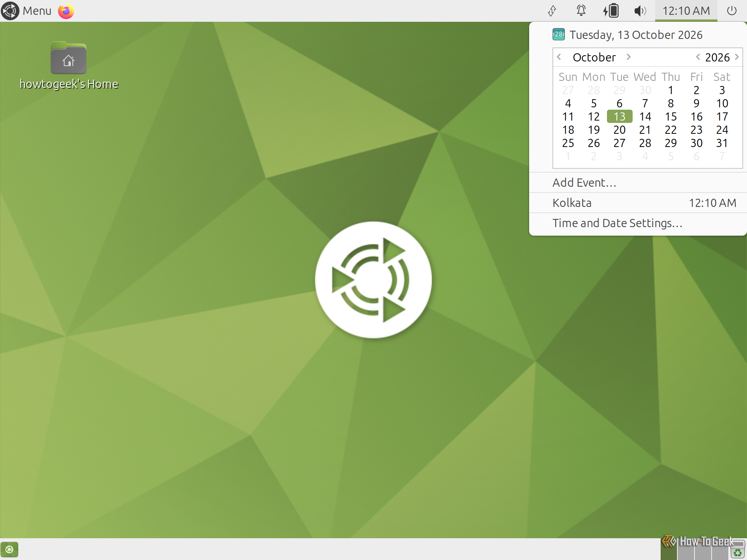Image resolution: width=747 pixels, height=560 pixels.
Task: Open the Trash icon in bottom panel
Action: coord(738,549)
